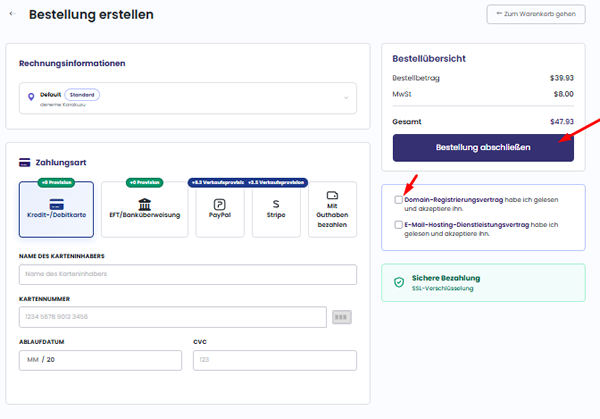The width and height of the screenshot is (600, 419).
Task: Choose the Mit Guthaben bezahlen wallet icon
Action: 332,196
